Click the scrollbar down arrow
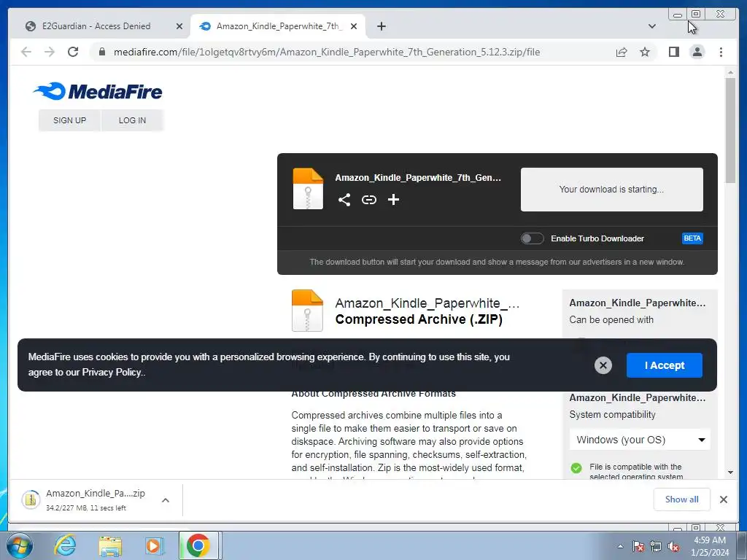The width and height of the screenshot is (747, 560). pyautogui.click(x=730, y=472)
